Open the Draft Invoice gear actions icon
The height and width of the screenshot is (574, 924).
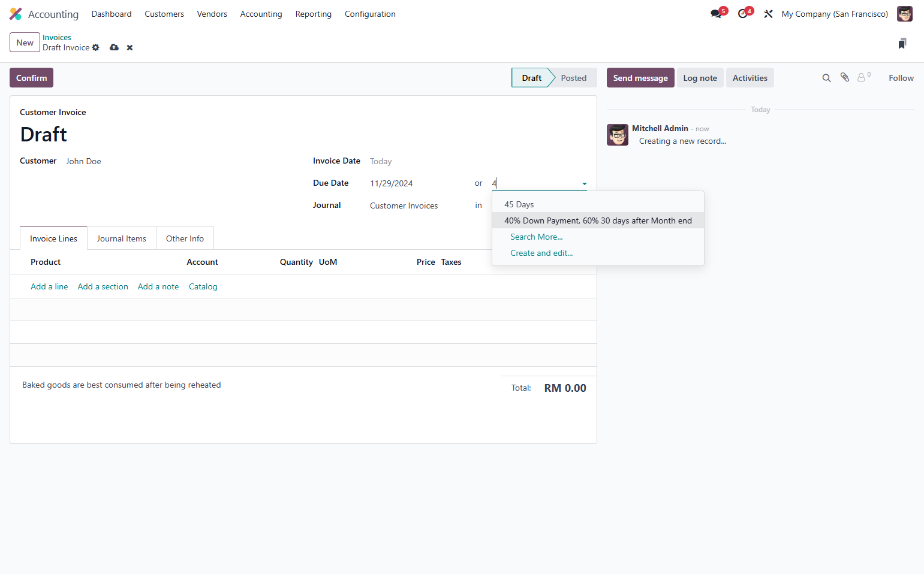(x=96, y=47)
